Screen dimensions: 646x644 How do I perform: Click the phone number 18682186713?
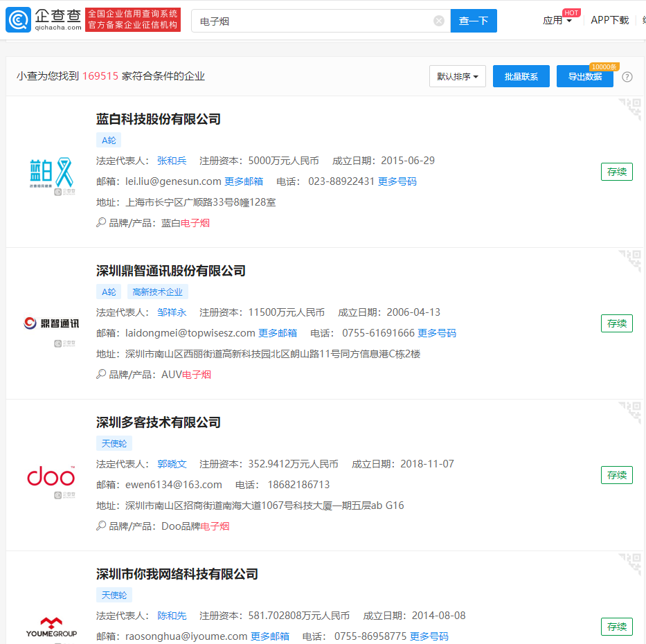coord(298,485)
